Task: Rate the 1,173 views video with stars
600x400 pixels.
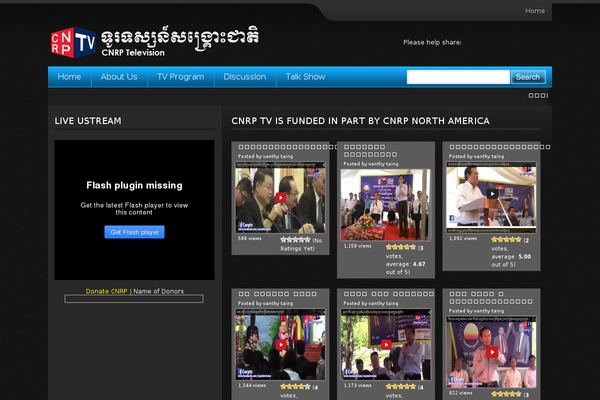Action: tap(401, 387)
